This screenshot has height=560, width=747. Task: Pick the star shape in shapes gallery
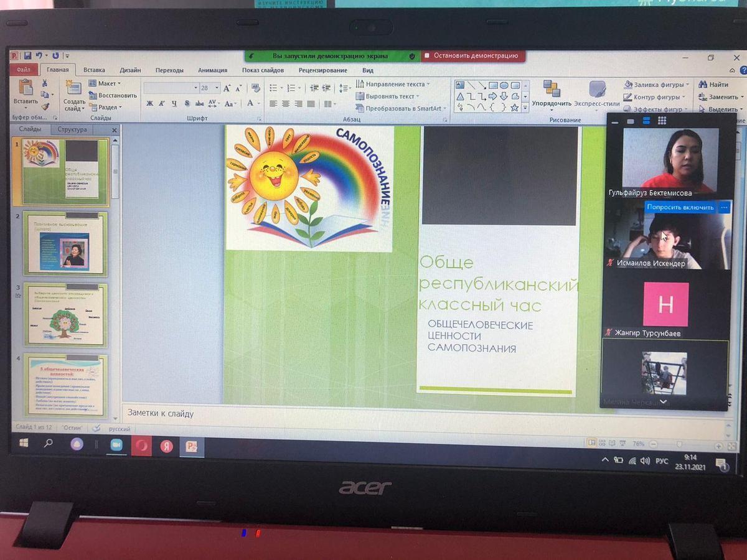tap(515, 107)
